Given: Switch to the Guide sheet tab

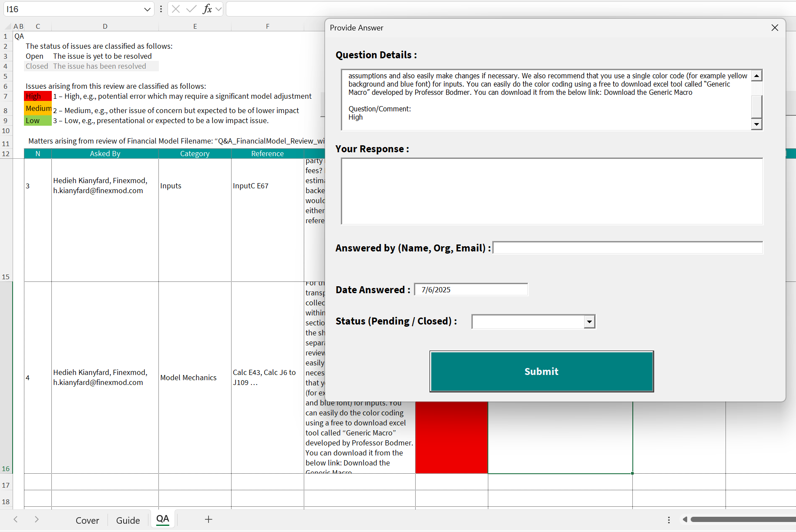Looking at the screenshot, I should pos(128,520).
